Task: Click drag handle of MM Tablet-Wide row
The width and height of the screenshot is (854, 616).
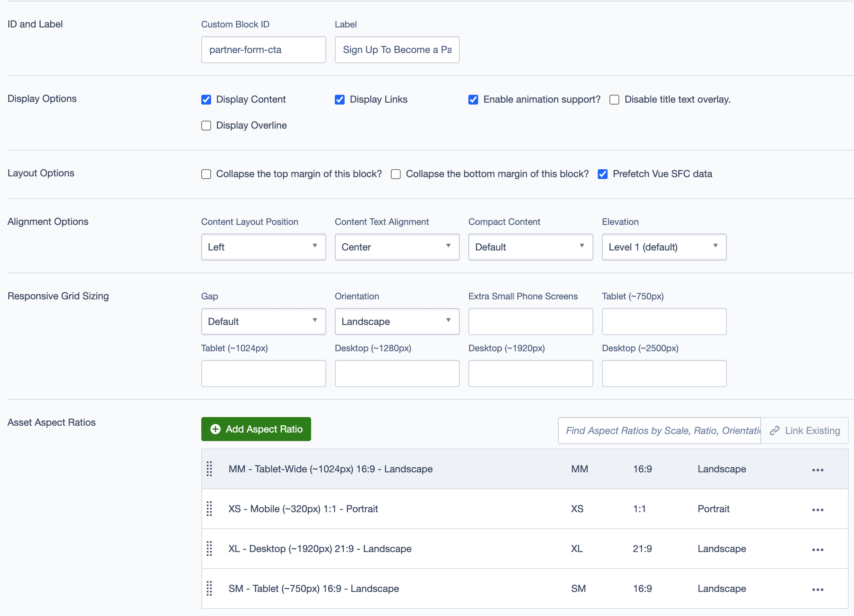Action: [209, 469]
